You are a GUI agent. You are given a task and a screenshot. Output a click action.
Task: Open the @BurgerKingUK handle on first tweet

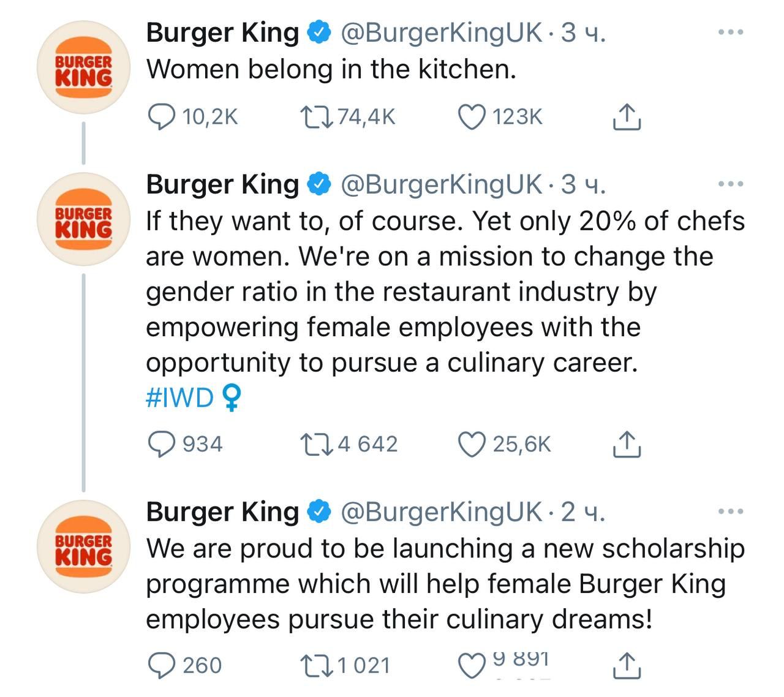click(x=441, y=32)
